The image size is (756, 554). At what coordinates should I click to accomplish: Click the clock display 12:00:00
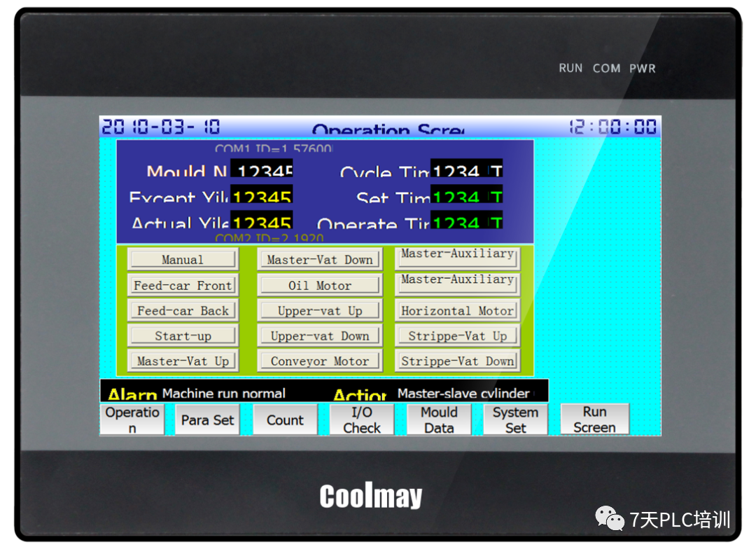click(612, 127)
